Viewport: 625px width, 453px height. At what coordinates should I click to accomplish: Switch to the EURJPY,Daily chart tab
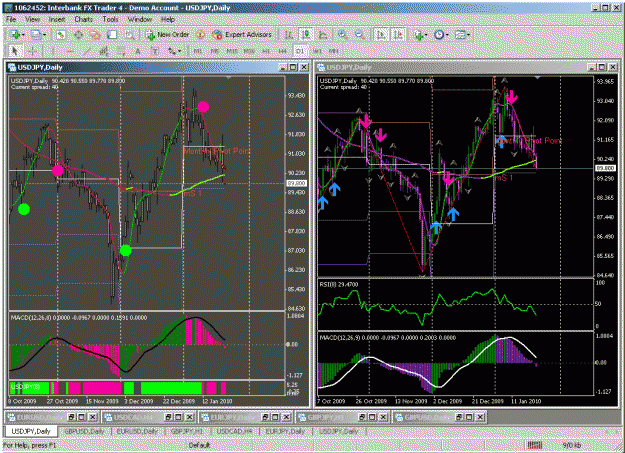click(285, 431)
